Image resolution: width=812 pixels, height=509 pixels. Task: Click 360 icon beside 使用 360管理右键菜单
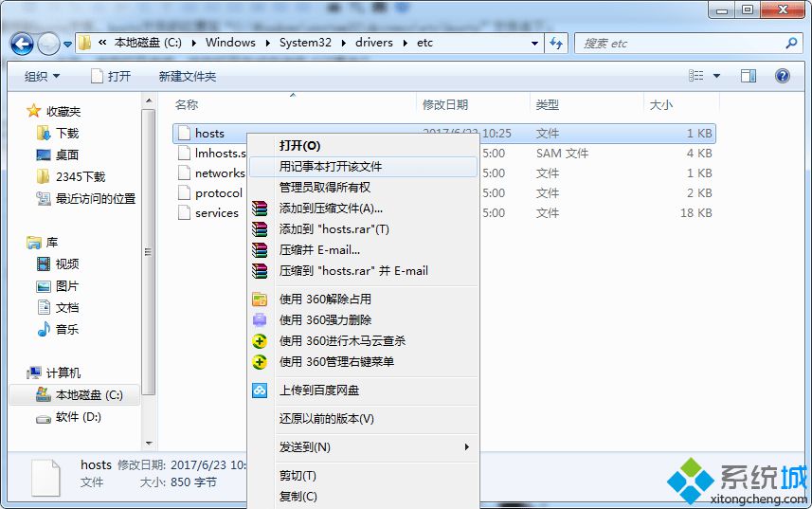(x=260, y=362)
